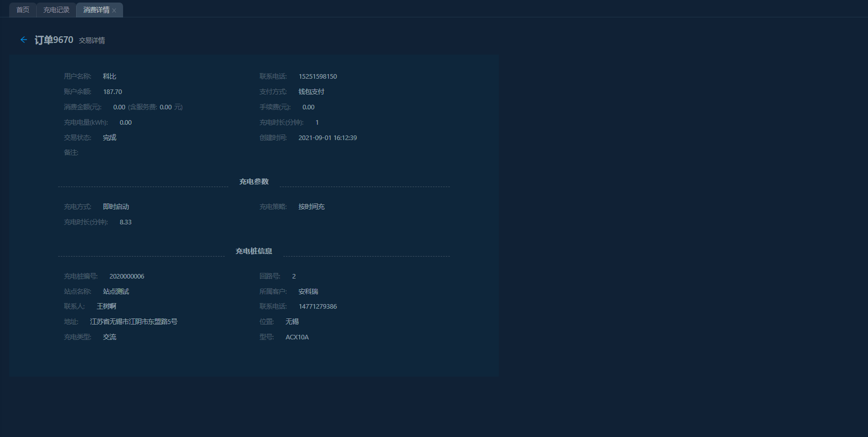Select the 消费详情 tab

96,10
